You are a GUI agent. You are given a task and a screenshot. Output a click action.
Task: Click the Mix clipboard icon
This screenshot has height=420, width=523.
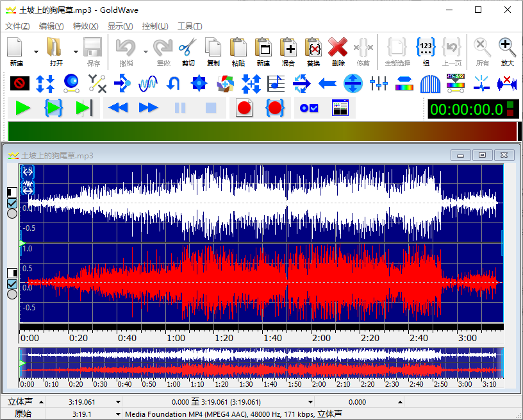click(288, 47)
